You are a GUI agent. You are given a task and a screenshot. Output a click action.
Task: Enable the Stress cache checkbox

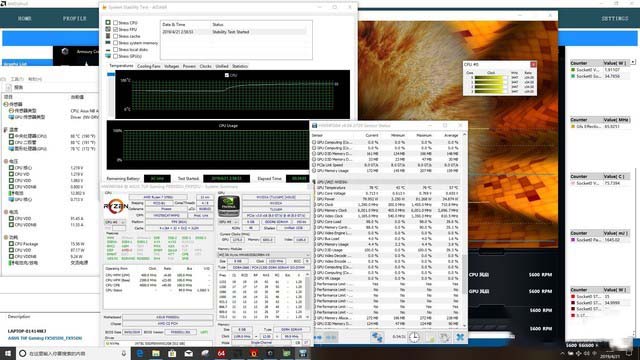[116, 36]
